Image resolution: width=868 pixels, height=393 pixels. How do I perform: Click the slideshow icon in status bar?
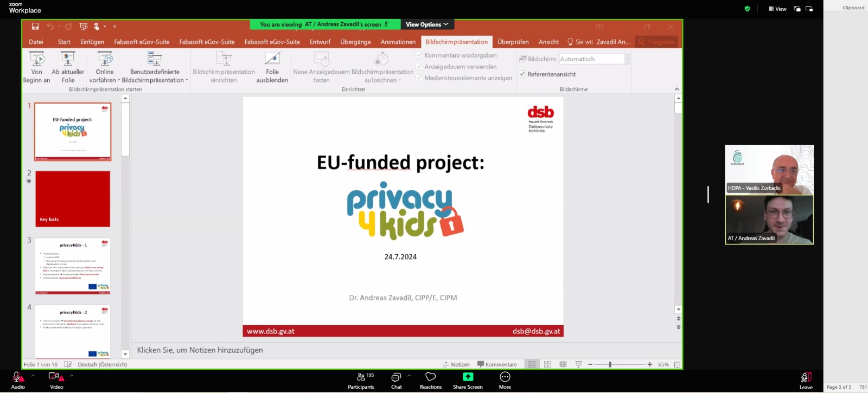click(578, 364)
